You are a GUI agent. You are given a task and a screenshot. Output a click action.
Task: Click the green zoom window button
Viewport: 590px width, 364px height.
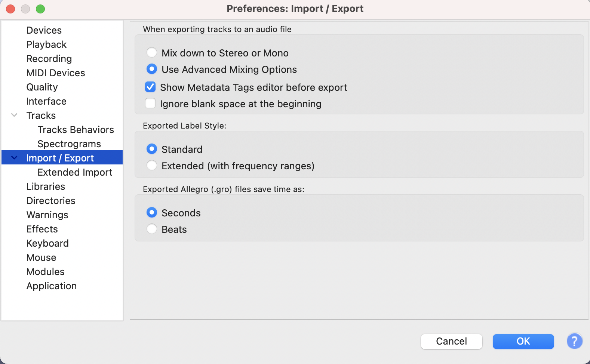pos(40,9)
